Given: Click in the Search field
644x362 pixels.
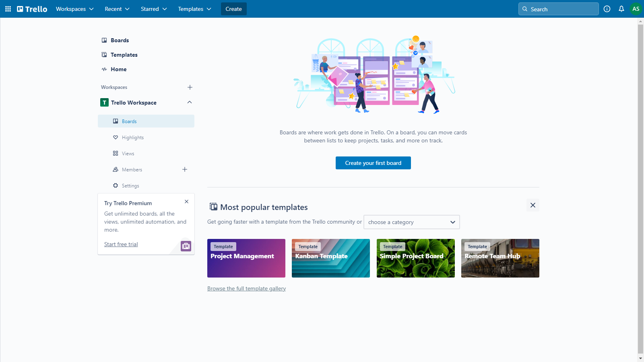Looking at the screenshot, I should [559, 9].
